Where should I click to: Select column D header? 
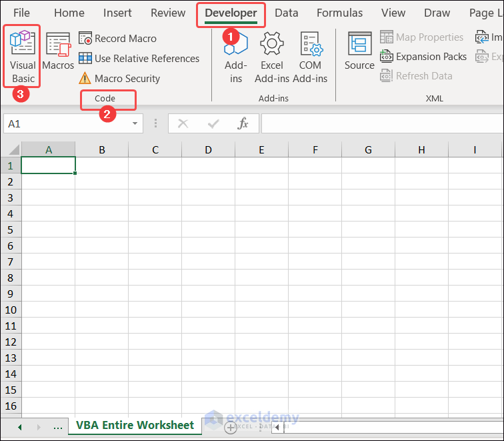pyautogui.click(x=208, y=149)
